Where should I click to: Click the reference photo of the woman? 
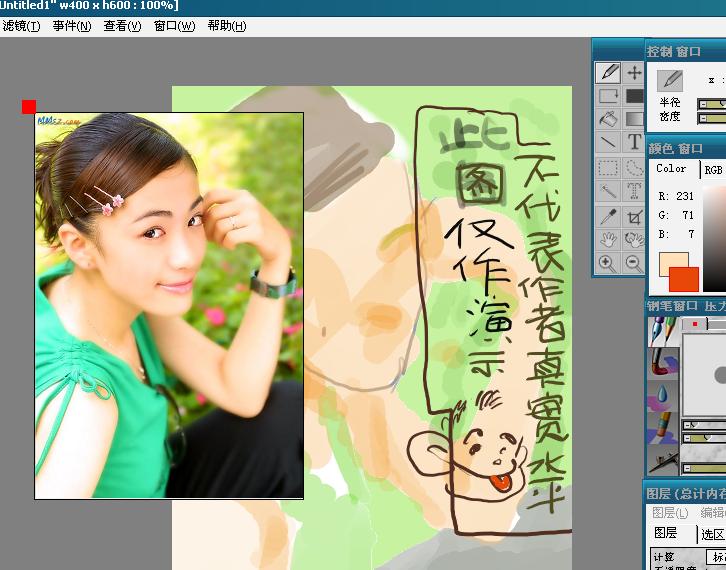coord(169,306)
